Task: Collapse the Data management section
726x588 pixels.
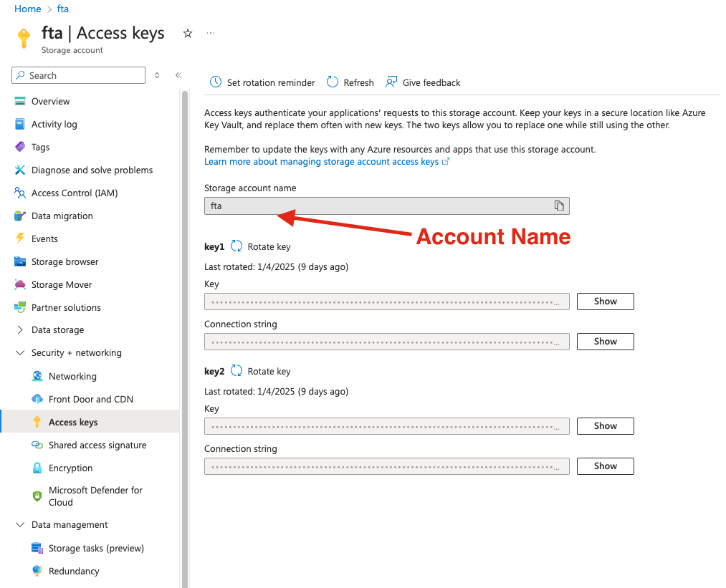Action: pyautogui.click(x=20, y=525)
